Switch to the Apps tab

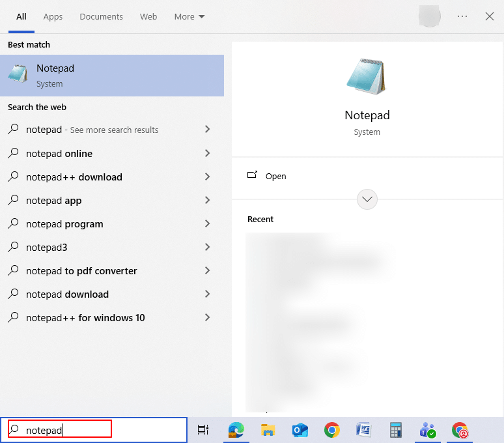point(53,16)
